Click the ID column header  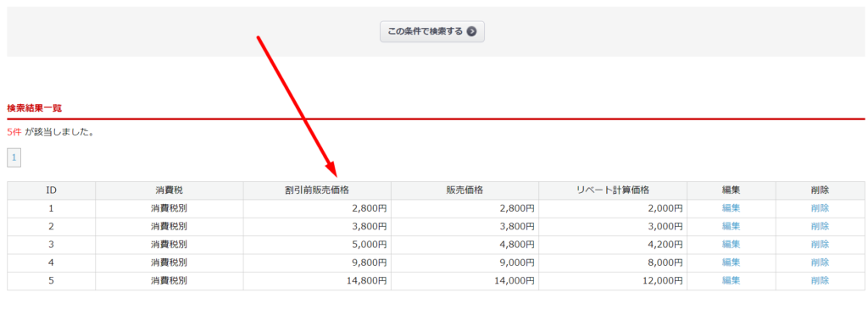pos(52,190)
